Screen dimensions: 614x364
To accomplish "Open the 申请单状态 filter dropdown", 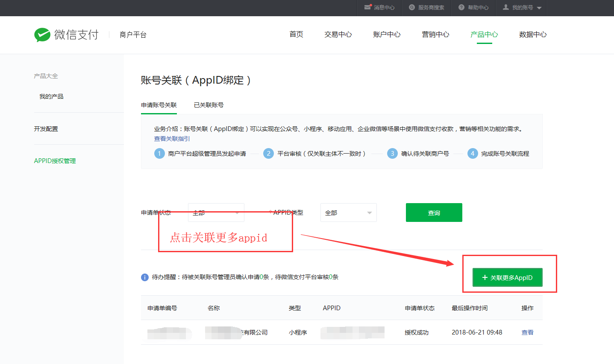I will point(216,213).
